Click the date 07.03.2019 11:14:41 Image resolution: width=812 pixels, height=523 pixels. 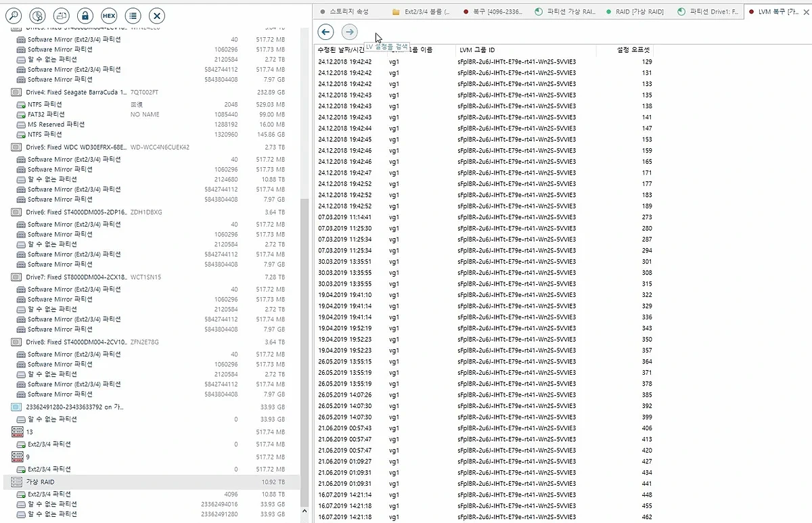click(344, 217)
